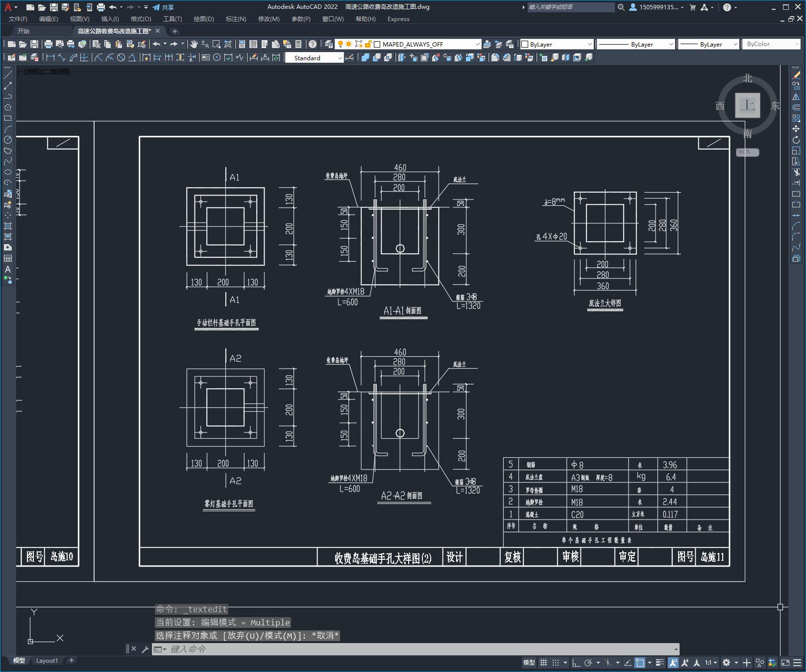806x672 pixels.
Task: Click the Save icon in the quick access toolbar
Action: pos(54,7)
